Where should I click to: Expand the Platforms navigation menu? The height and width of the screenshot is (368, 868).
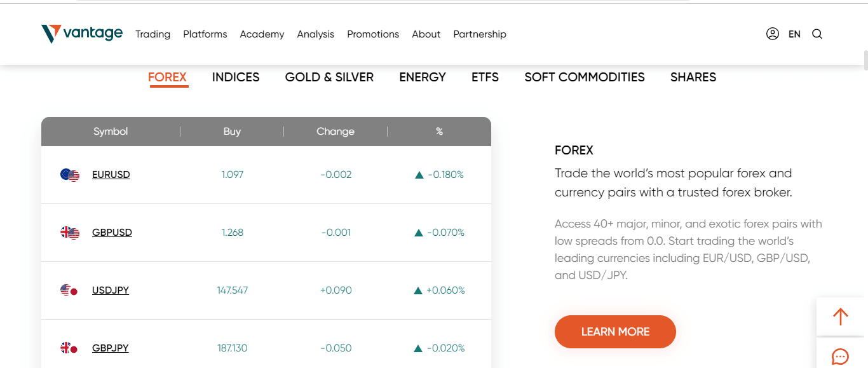[x=205, y=34]
